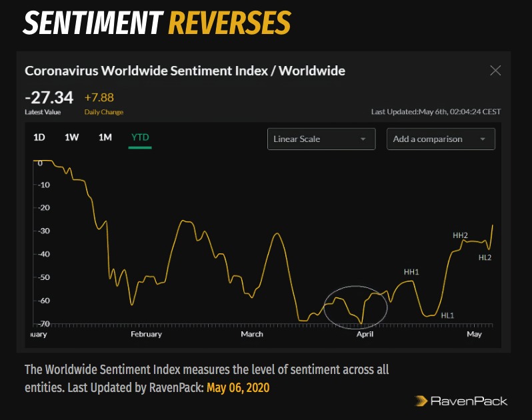Image resolution: width=532 pixels, height=420 pixels.
Task: Click the Last Updated timestamp text
Action: point(435,111)
